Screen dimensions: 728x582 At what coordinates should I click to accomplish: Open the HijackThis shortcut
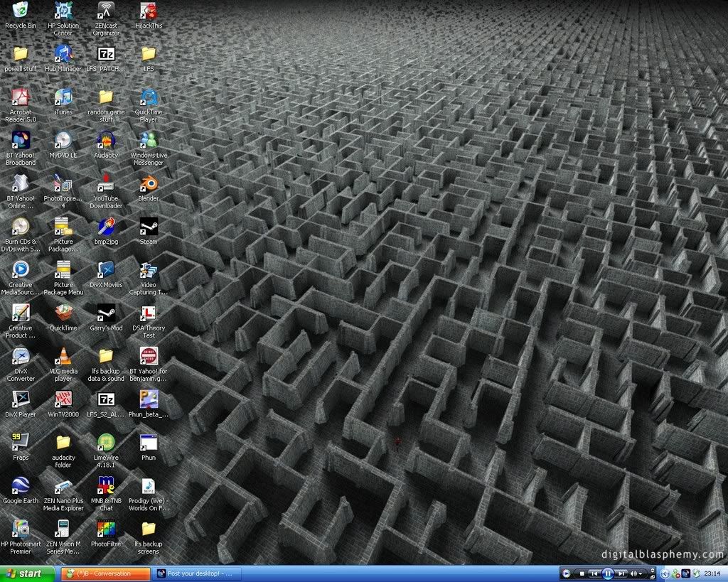tap(148, 11)
